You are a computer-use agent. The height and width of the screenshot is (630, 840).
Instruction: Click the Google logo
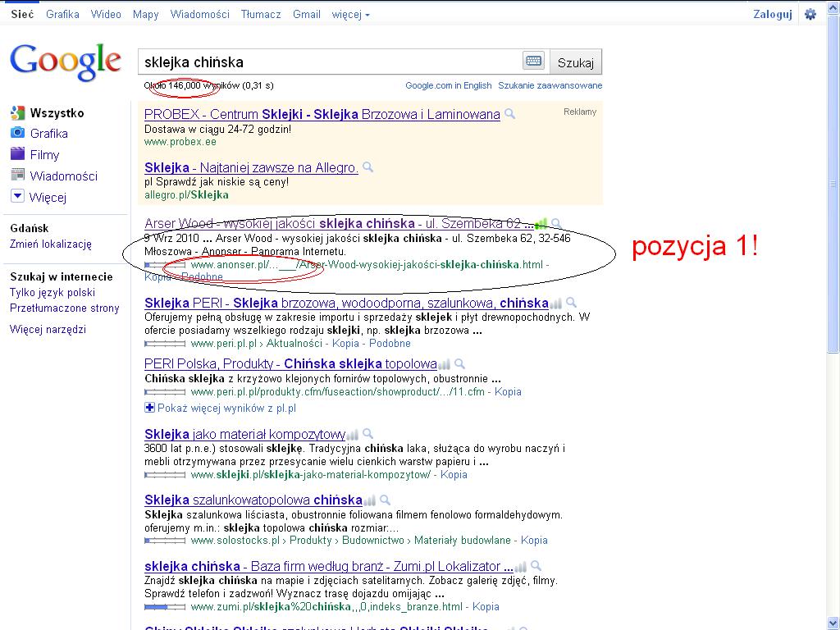tap(66, 62)
